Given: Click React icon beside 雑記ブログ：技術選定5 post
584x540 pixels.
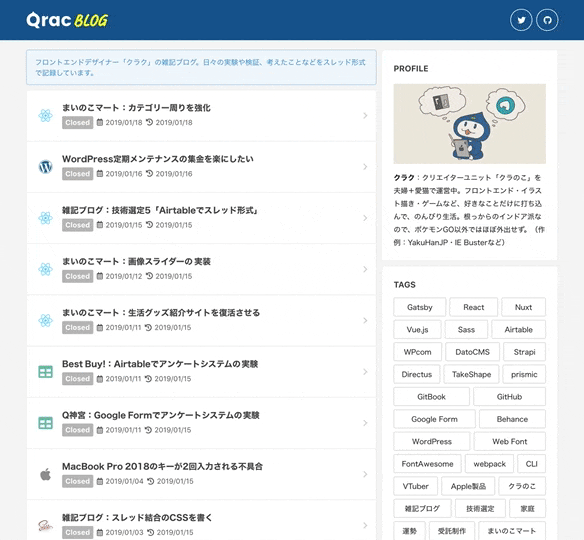Looking at the screenshot, I should point(45,218).
